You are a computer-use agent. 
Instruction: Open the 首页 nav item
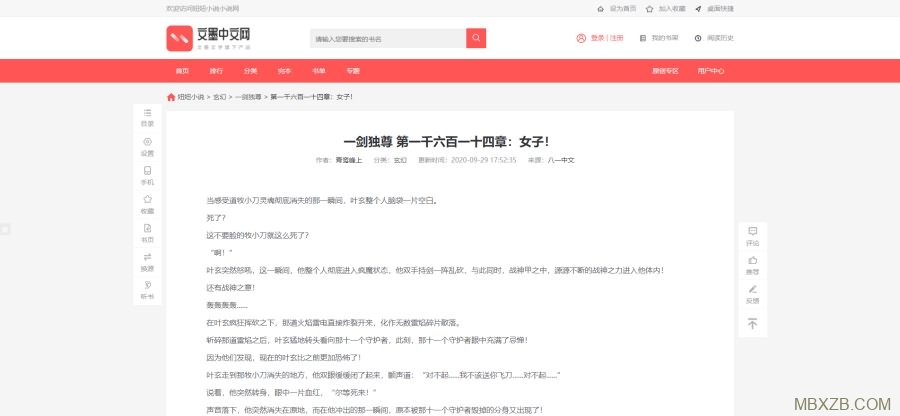[x=182, y=71]
